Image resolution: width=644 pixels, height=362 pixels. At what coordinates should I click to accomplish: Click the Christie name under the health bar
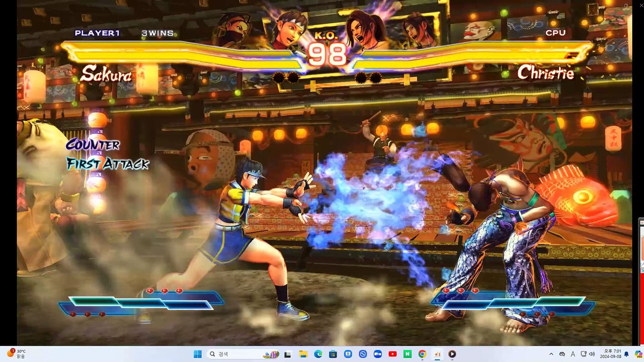pyautogui.click(x=545, y=73)
